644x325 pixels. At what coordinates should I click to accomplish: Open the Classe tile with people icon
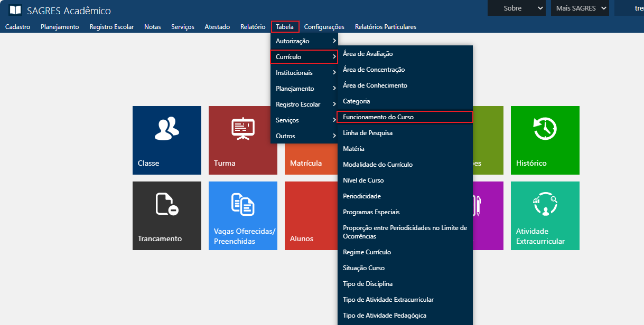[x=166, y=140]
